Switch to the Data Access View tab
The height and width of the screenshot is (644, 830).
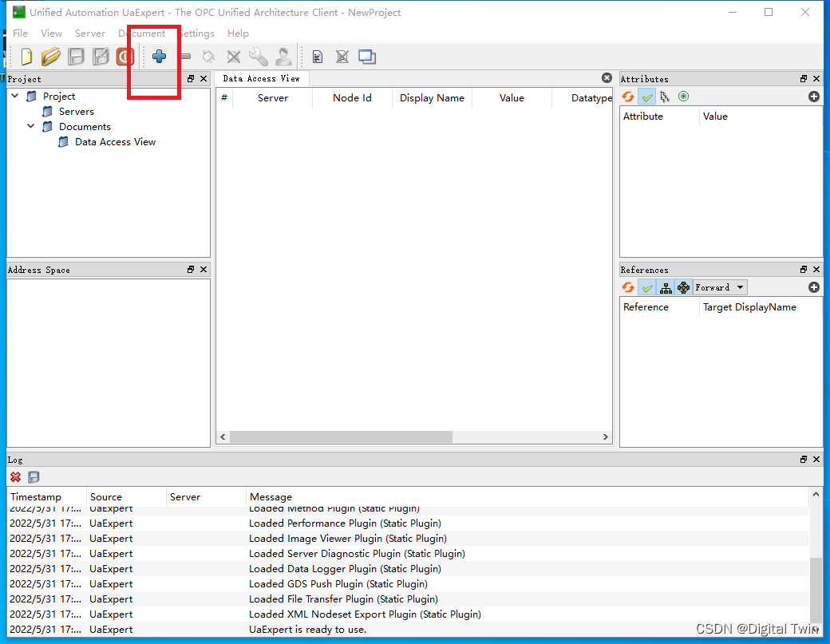point(262,79)
